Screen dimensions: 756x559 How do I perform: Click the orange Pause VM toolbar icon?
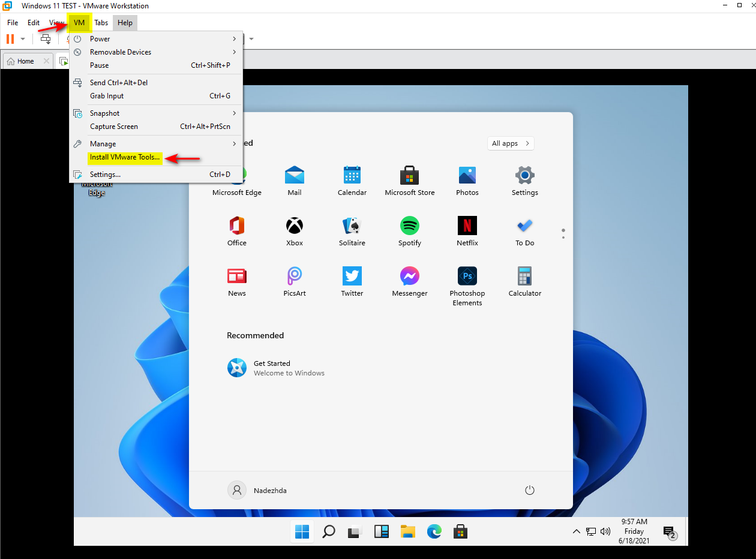(x=8, y=38)
